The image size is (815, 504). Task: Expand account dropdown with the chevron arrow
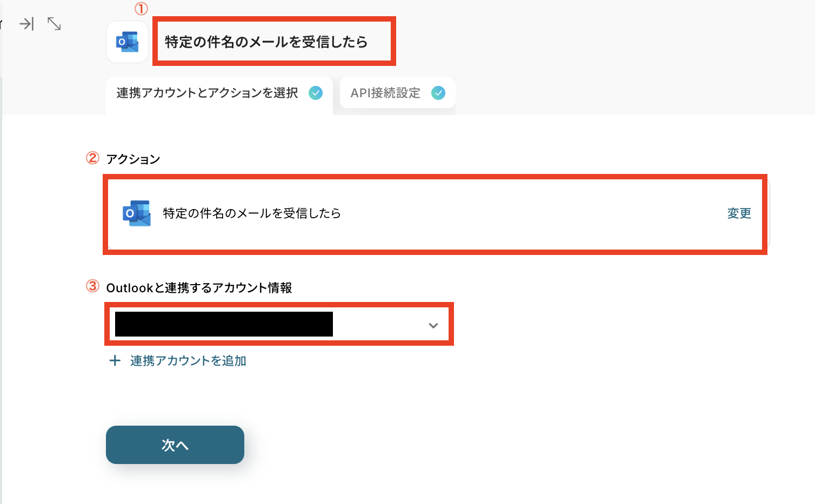[433, 325]
